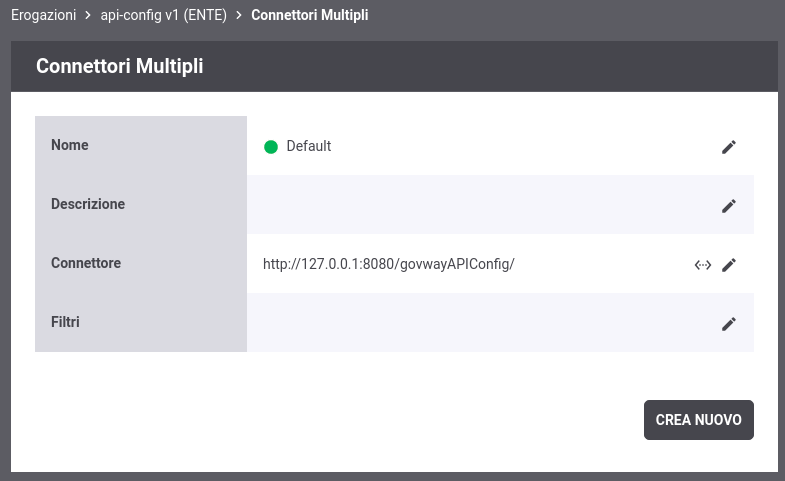Click the Connettore row label
The width and height of the screenshot is (785, 481).
(86, 263)
